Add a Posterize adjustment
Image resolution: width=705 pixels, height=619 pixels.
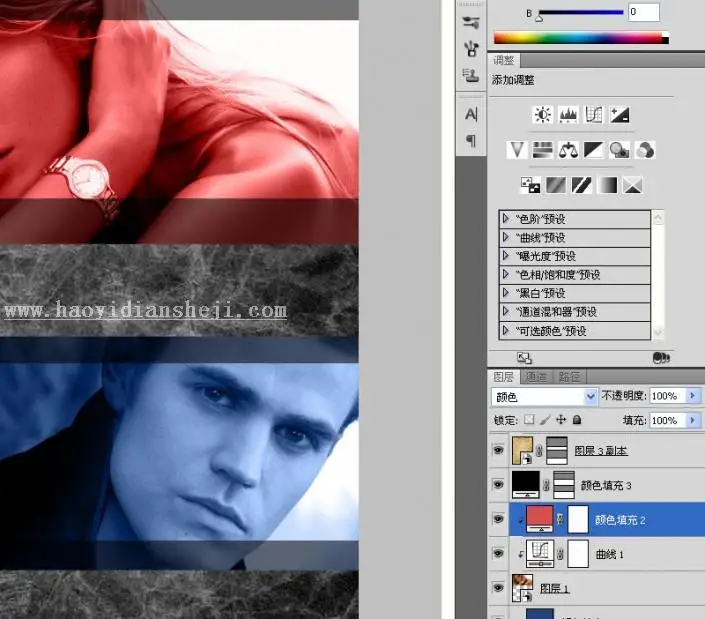[556, 185]
